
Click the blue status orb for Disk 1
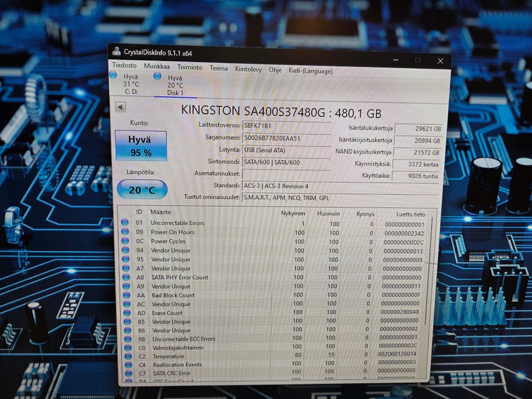[157, 76]
